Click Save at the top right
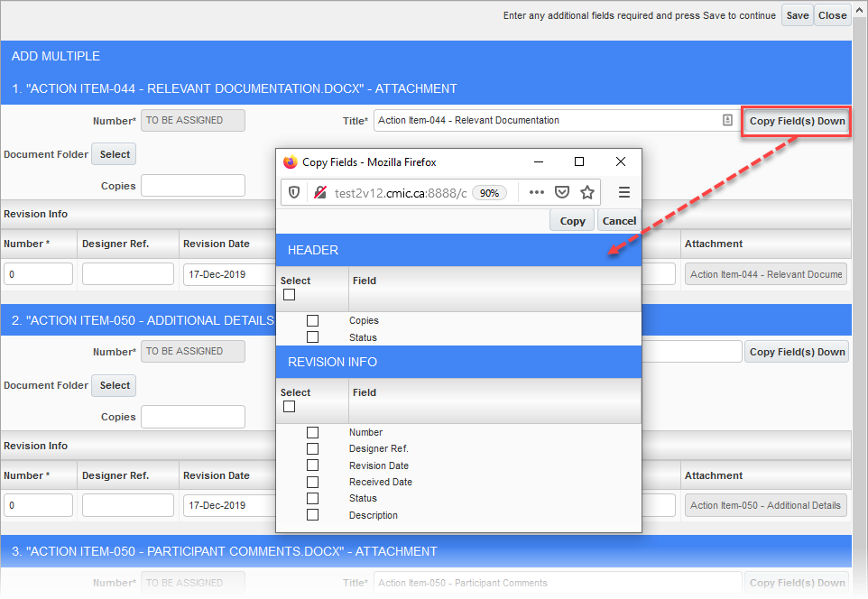The image size is (868, 599). click(797, 15)
